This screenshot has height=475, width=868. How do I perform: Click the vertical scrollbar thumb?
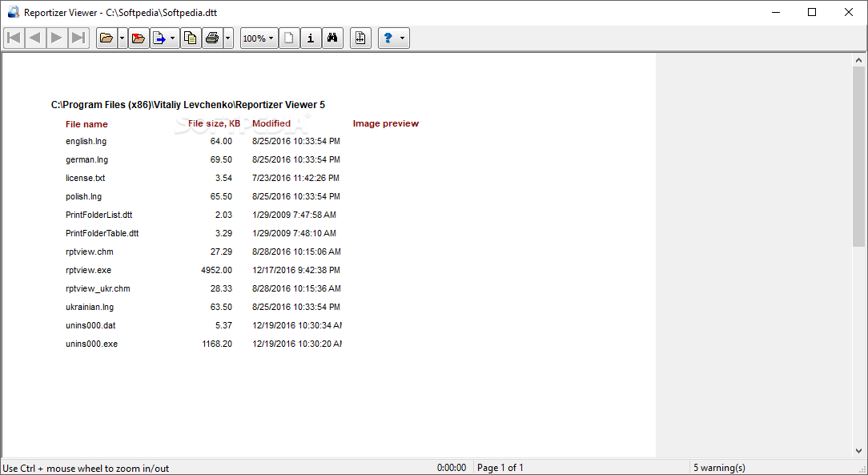tap(858, 157)
